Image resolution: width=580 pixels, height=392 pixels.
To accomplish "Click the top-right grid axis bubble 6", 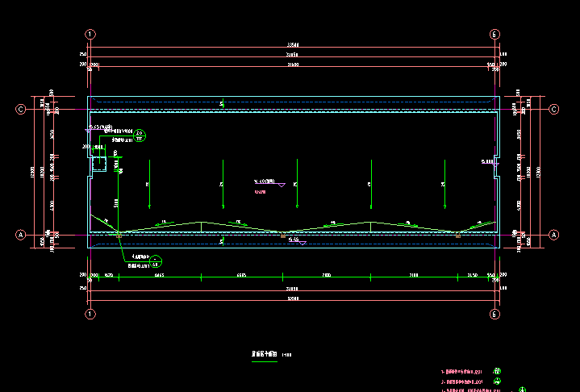I will point(494,35).
